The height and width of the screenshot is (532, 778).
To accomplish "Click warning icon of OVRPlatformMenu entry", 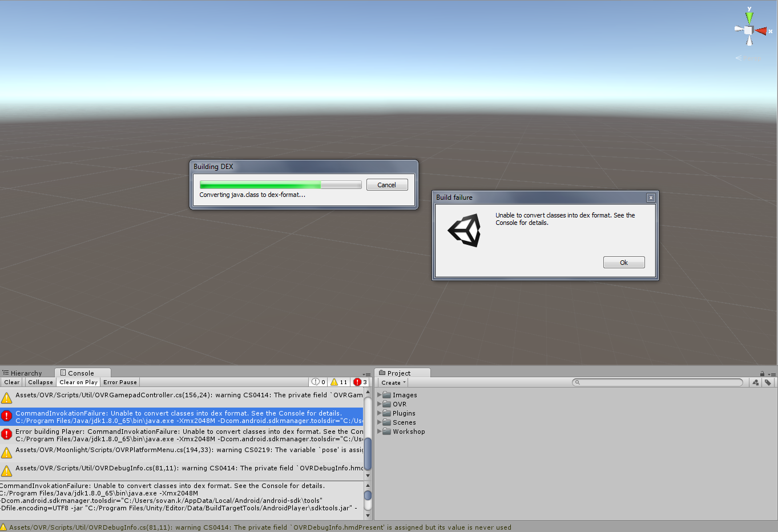I will pyautogui.click(x=6, y=453).
